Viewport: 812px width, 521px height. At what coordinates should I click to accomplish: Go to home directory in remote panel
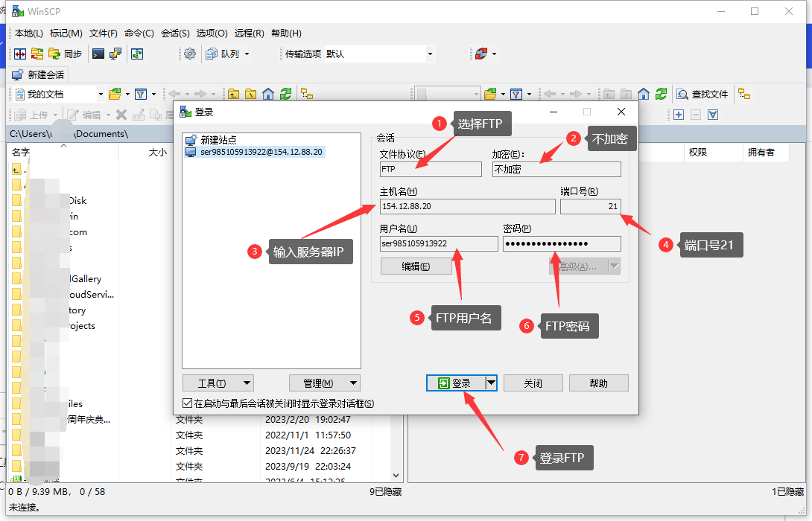point(643,95)
